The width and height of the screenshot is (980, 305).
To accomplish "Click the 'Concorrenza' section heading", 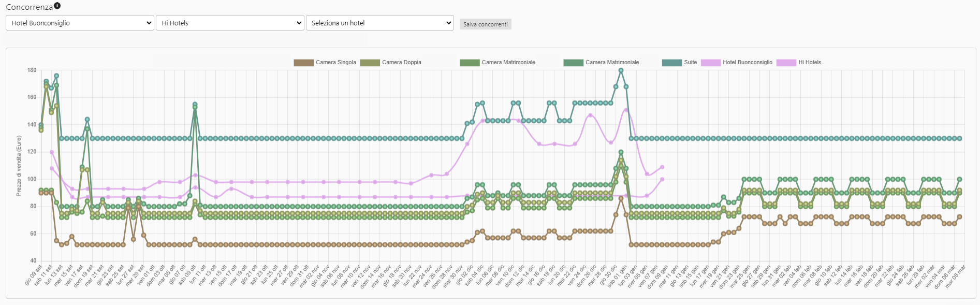I will [x=29, y=7].
